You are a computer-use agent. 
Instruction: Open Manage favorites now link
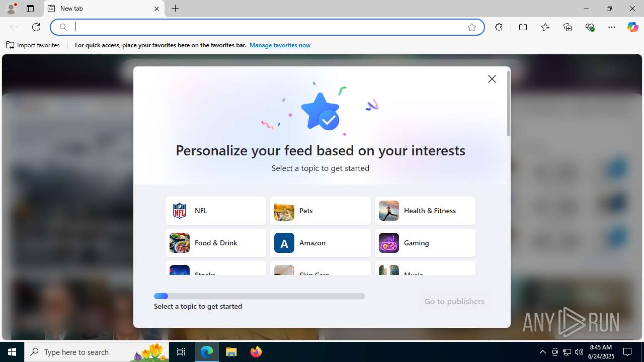(x=280, y=45)
